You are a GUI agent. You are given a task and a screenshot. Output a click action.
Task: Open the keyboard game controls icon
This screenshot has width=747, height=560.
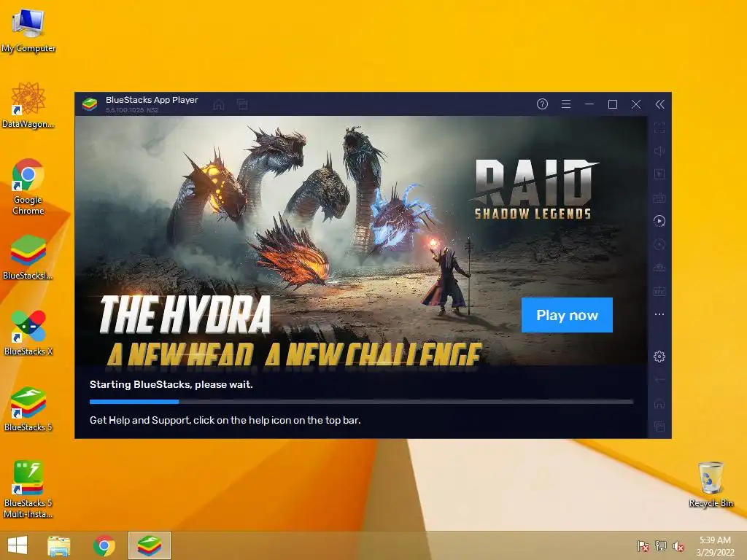[659, 198]
